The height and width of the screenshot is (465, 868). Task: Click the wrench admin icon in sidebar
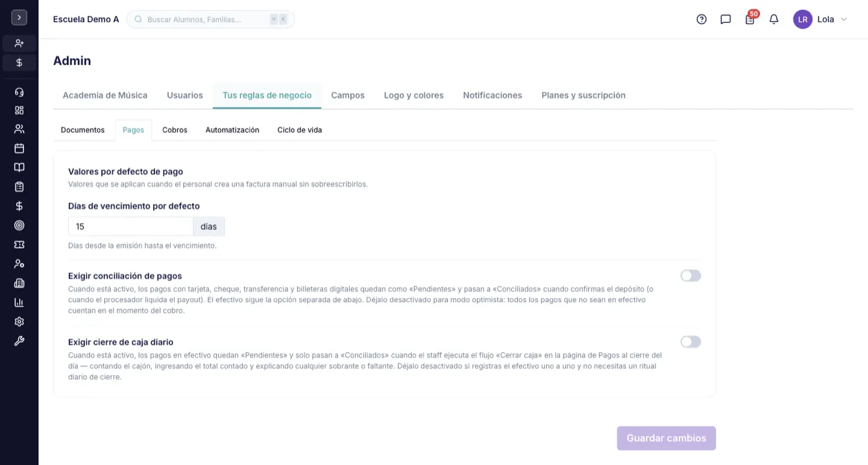click(19, 341)
